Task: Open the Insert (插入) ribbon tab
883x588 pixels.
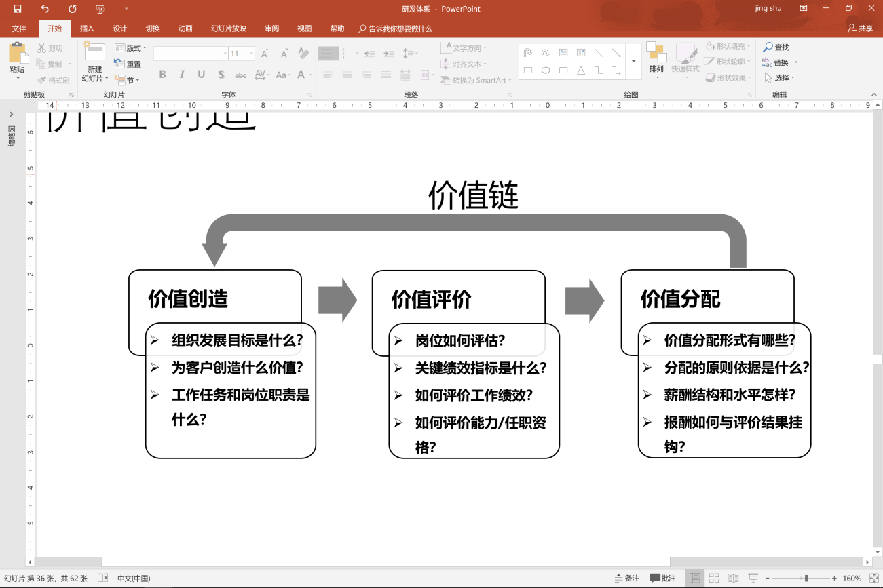Action: pyautogui.click(x=87, y=28)
